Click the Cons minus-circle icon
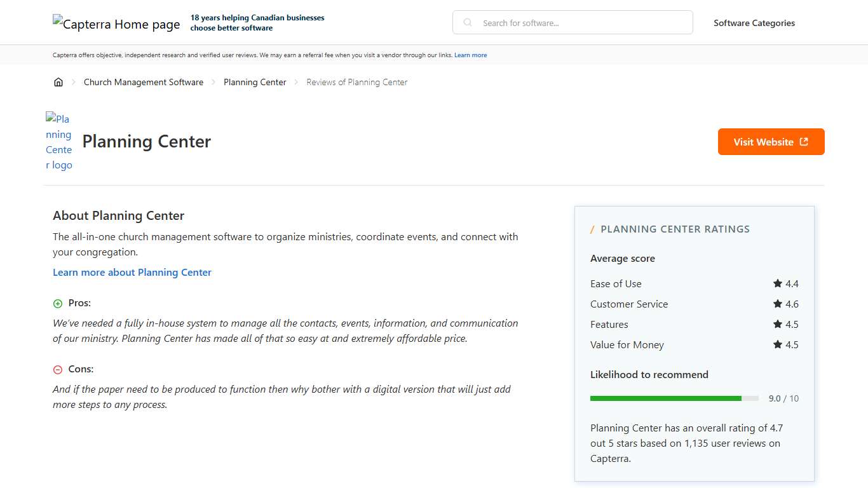 58,369
